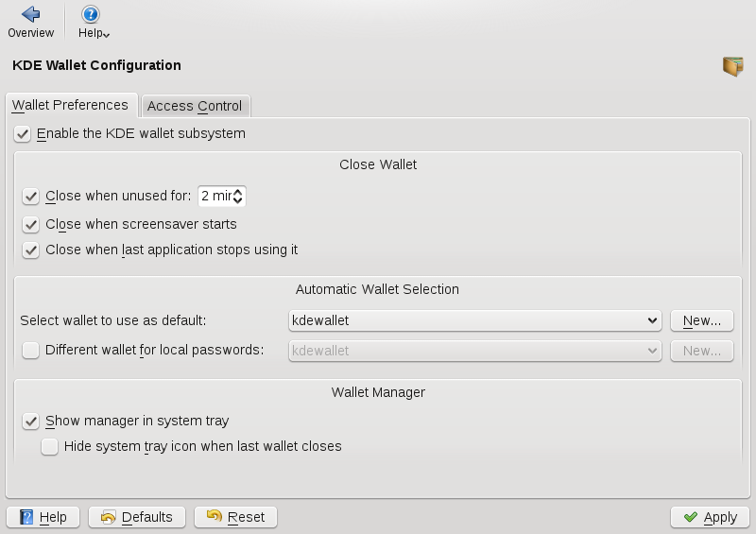Toggle Close when unused for checkbox

click(x=31, y=197)
